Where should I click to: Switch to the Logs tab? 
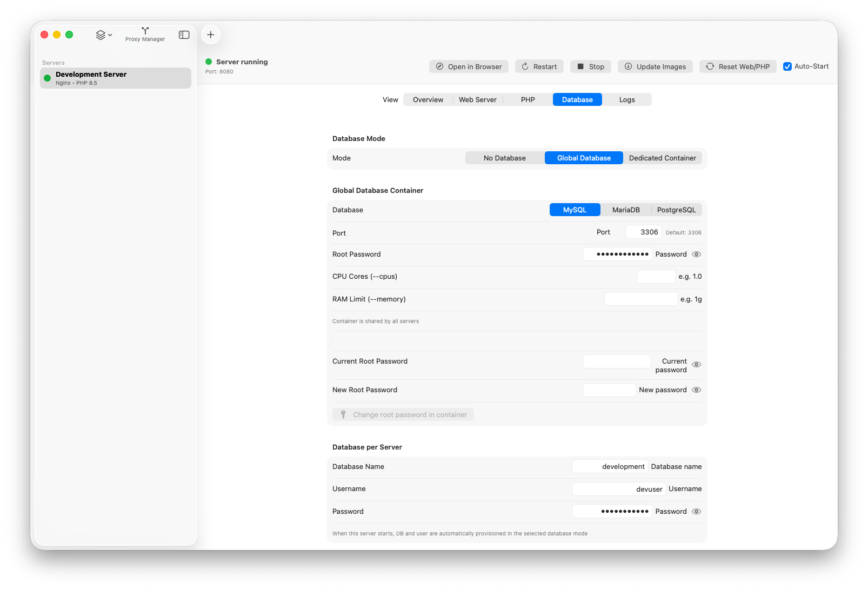[627, 99]
